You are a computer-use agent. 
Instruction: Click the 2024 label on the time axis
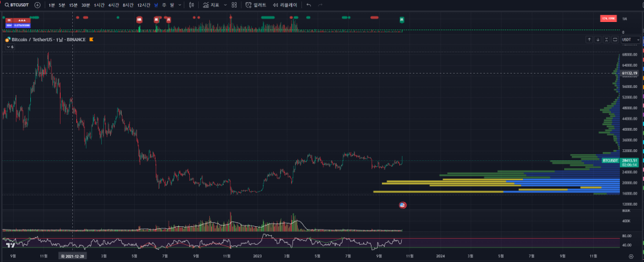(x=440, y=256)
